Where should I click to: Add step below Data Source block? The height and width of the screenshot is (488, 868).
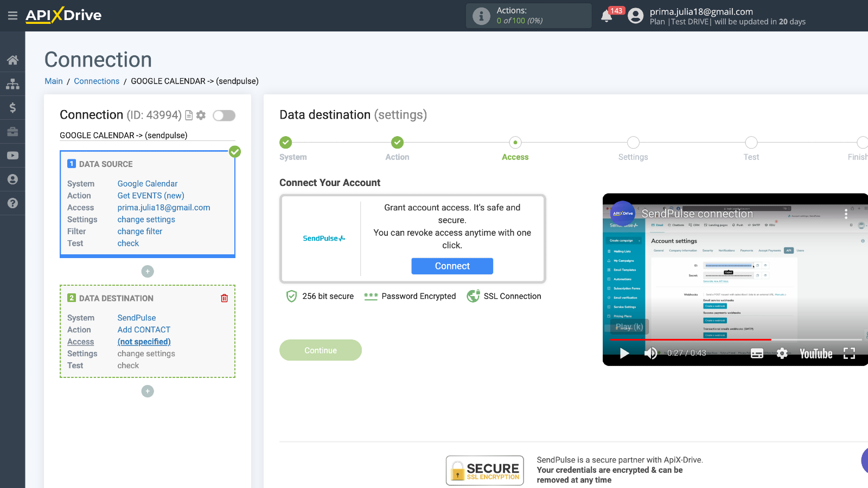pos(148,271)
